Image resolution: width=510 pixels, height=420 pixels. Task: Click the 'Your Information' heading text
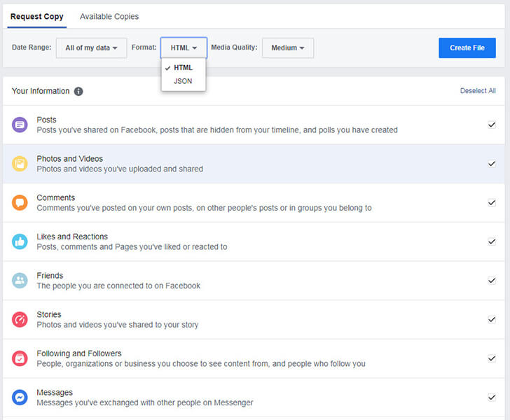click(x=41, y=91)
